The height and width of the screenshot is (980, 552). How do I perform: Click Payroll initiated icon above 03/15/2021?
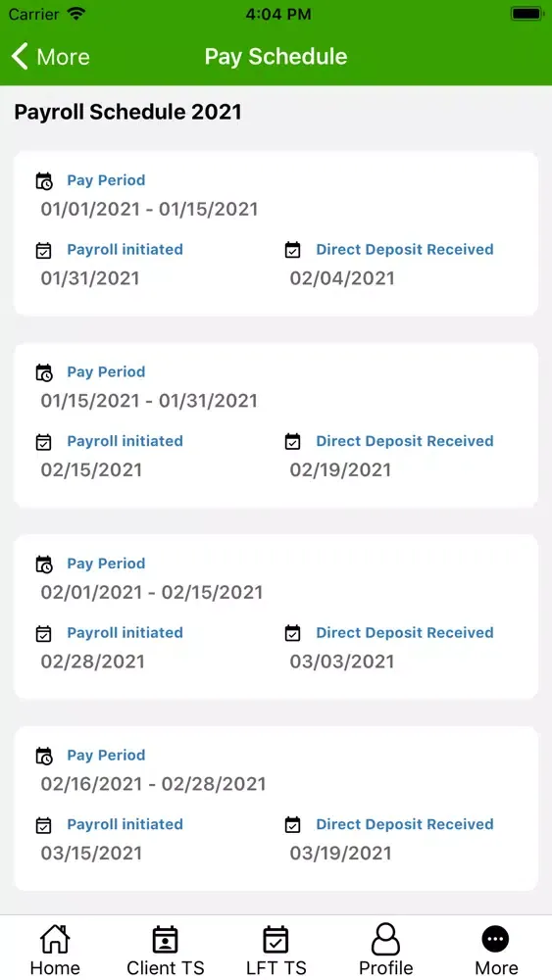pyautogui.click(x=43, y=825)
